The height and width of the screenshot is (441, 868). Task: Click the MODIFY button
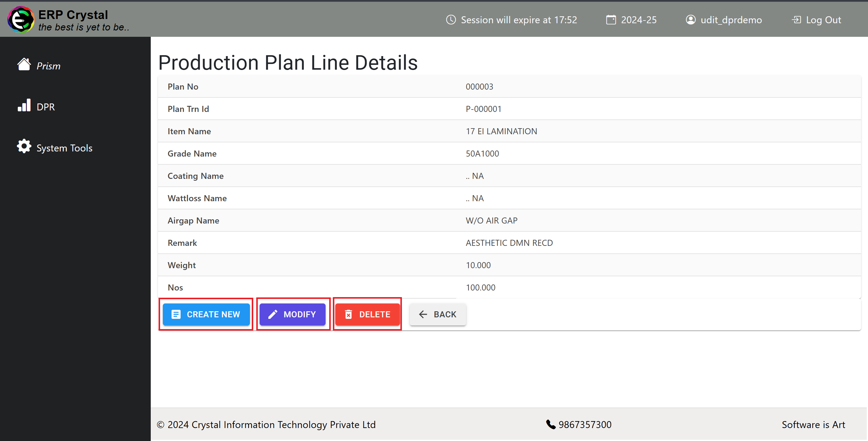tap(291, 314)
